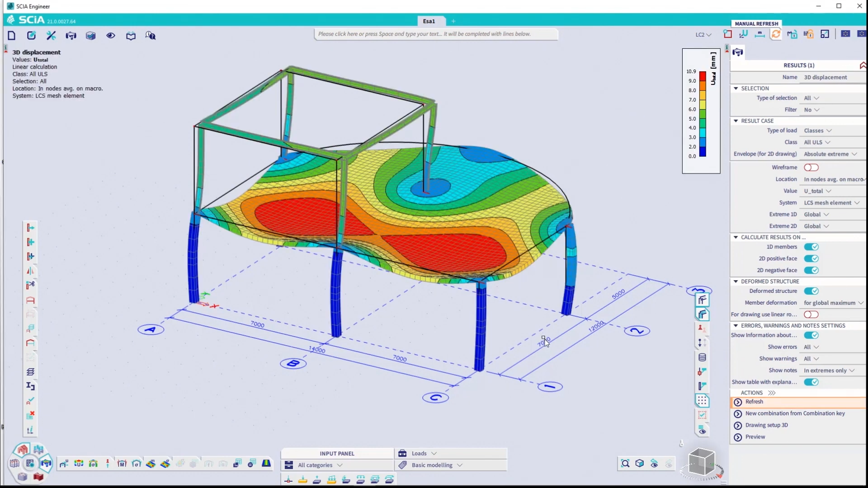Click the Name field 3D displacement
The width and height of the screenshot is (868, 488).
[832, 77]
